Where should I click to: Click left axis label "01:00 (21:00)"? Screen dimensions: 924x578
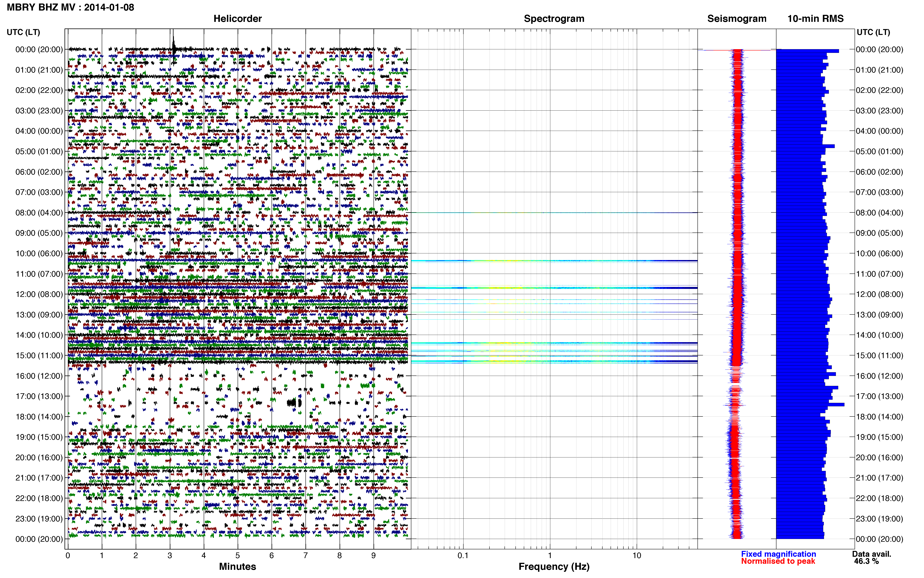39,70
